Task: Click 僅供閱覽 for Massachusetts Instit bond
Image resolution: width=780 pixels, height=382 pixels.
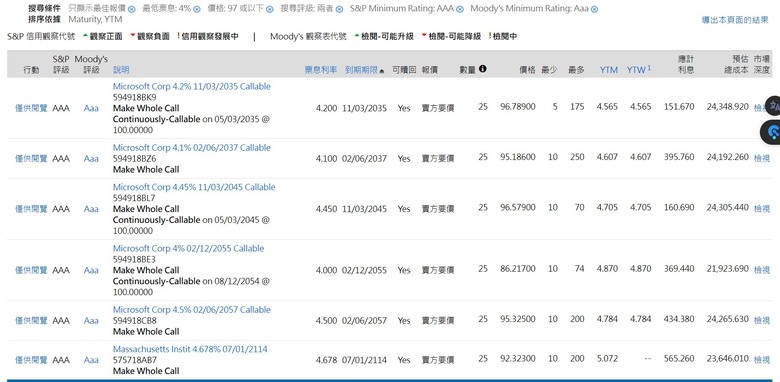Action: point(31,360)
